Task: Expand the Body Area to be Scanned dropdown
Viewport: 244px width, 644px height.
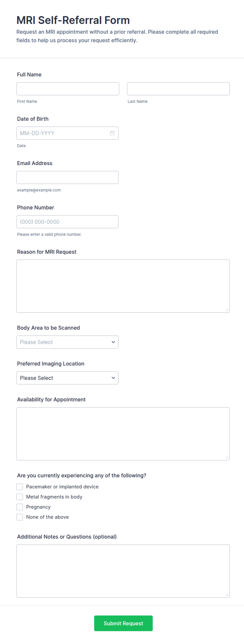Action: point(67,342)
